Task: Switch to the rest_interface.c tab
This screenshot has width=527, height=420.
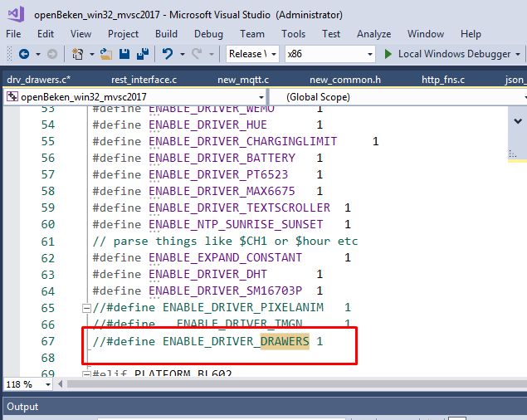Action: 144,80
